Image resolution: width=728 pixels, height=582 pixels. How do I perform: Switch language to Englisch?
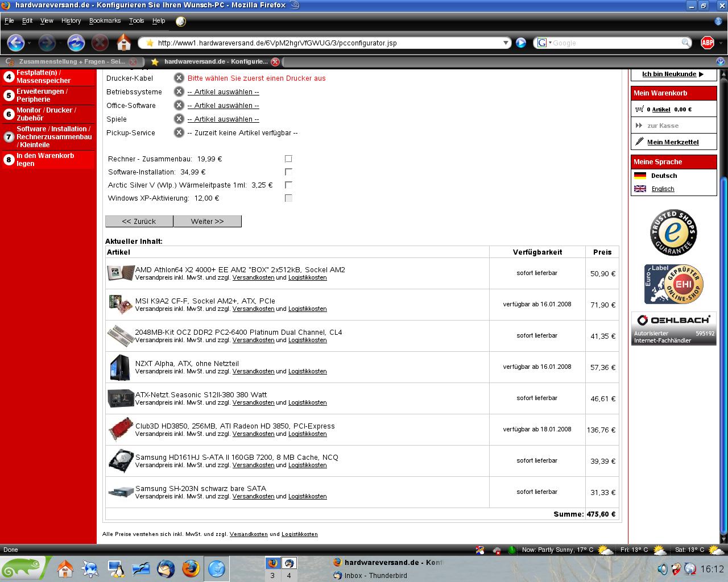[663, 189]
